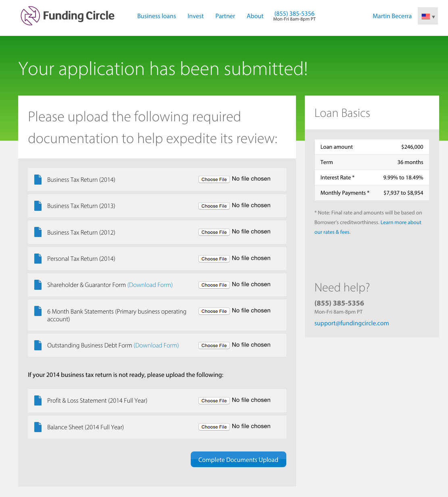The height and width of the screenshot is (497, 448).
Task: Click the header phone number (855) 385-5356
Action: tap(294, 13)
